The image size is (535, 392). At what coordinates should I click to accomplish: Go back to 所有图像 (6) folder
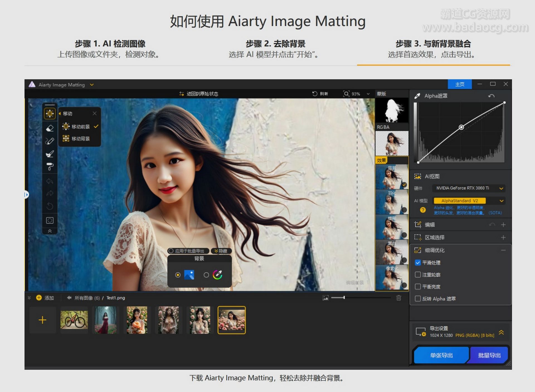83,298
